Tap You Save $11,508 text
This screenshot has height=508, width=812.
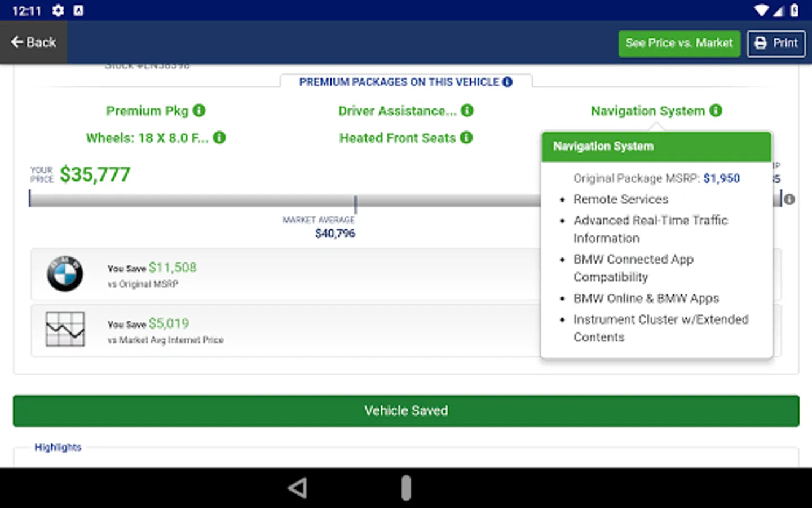[x=152, y=268]
